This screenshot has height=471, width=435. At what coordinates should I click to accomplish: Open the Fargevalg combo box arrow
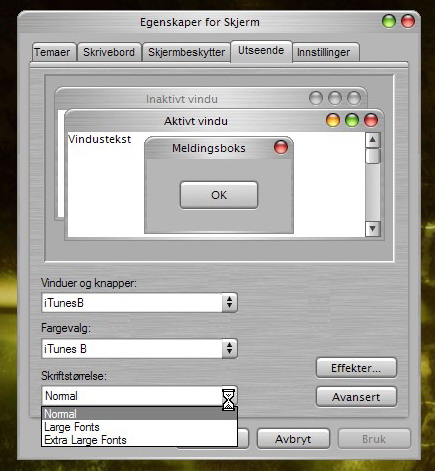point(229,348)
